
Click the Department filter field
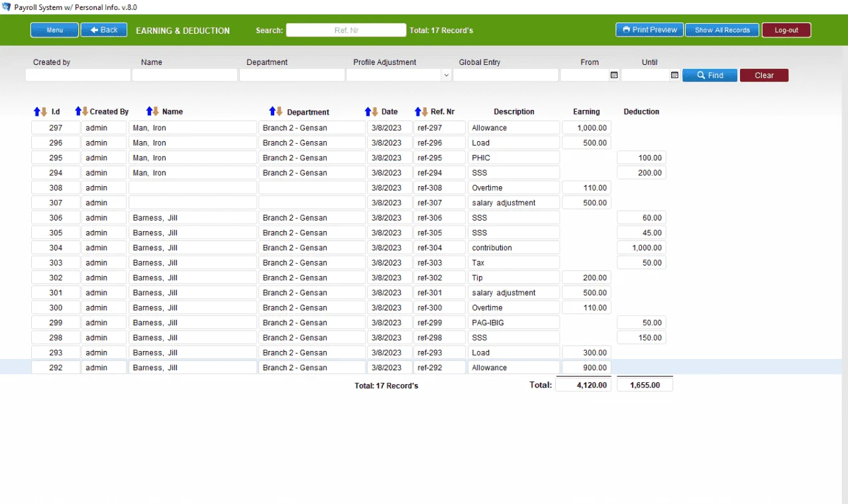(292, 76)
